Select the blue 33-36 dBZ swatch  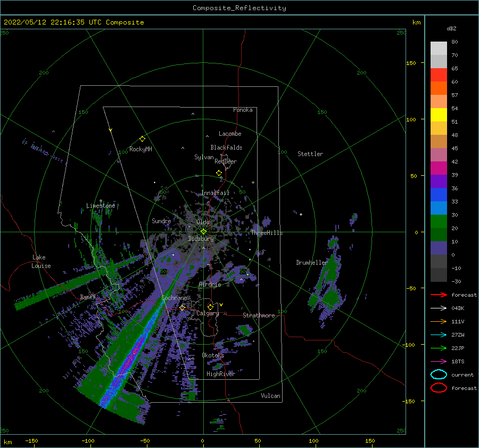tap(439, 195)
